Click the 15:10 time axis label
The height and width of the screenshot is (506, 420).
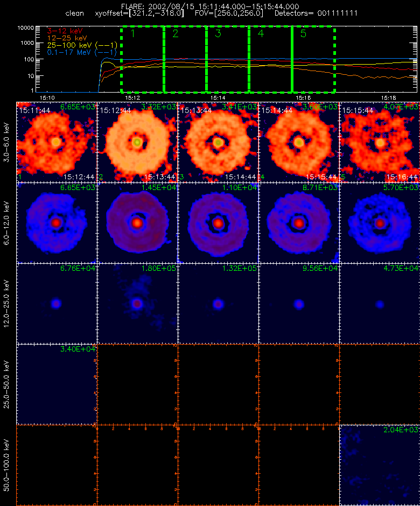[47, 97]
